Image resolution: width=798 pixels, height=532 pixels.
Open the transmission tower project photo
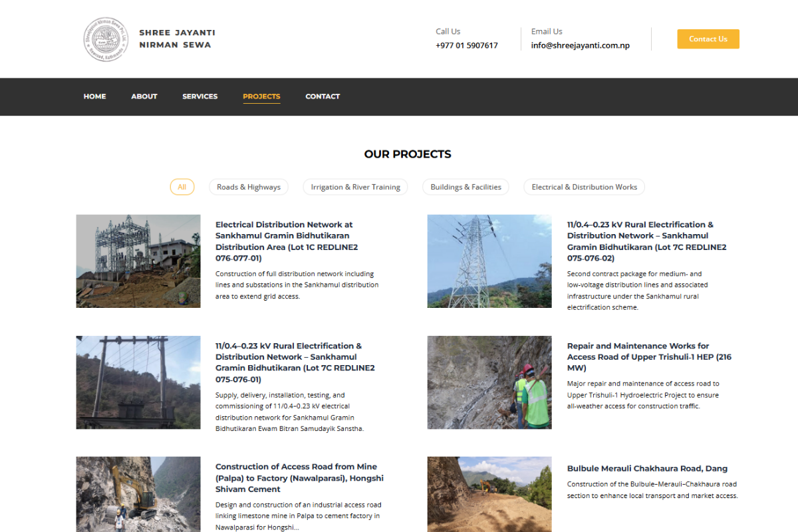click(x=489, y=261)
